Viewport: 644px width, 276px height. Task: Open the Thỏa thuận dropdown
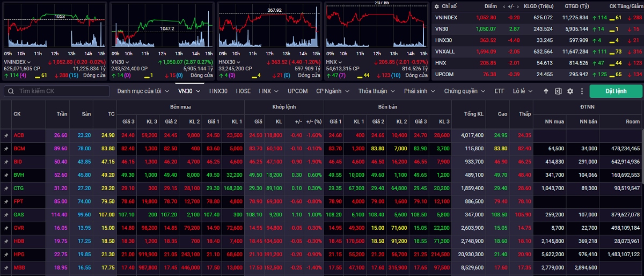[377, 91]
